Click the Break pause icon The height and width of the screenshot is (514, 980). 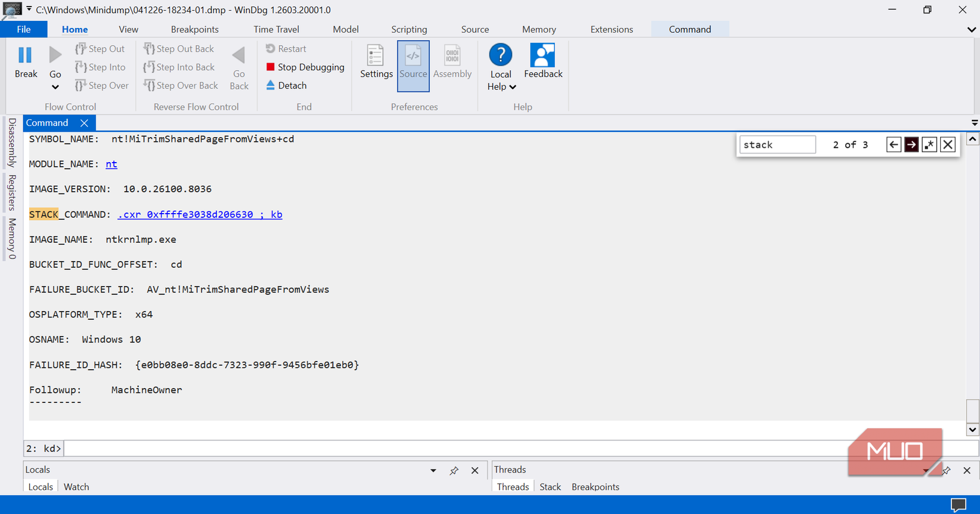(26, 55)
